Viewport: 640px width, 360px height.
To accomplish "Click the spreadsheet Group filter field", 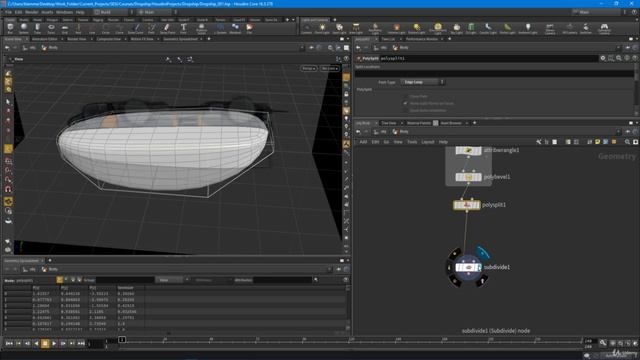I will 124,280.
